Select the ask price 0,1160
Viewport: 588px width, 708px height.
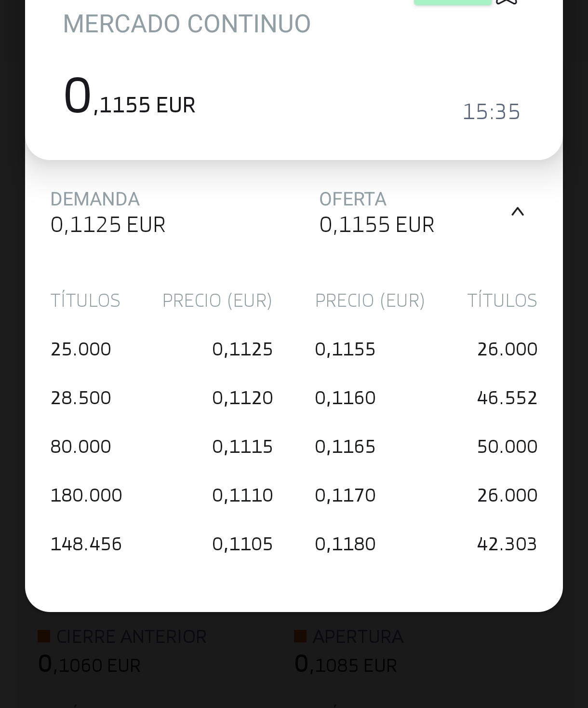pyautogui.click(x=345, y=398)
